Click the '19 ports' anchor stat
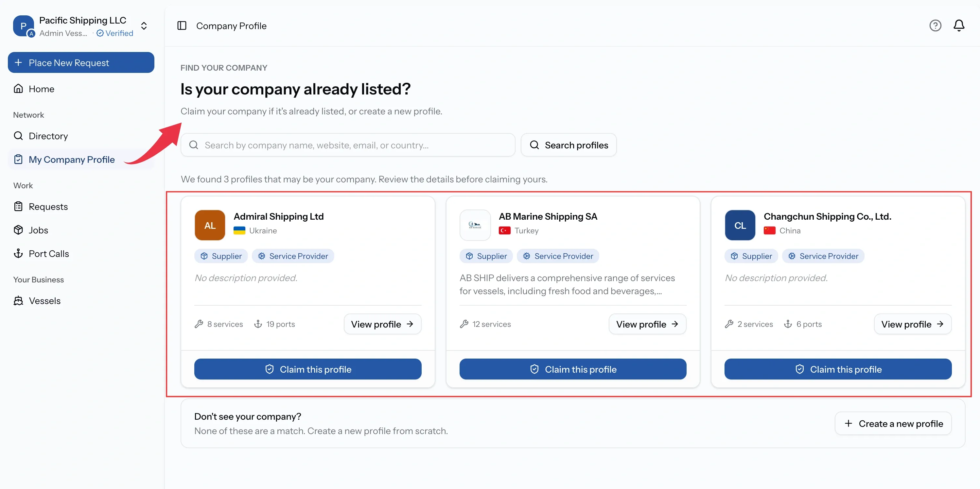Viewport: 980px width, 489px height. [274, 324]
